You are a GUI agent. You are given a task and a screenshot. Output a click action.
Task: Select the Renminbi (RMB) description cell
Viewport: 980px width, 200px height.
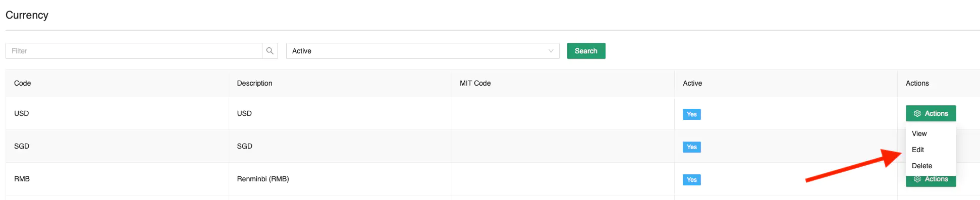click(263, 179)
